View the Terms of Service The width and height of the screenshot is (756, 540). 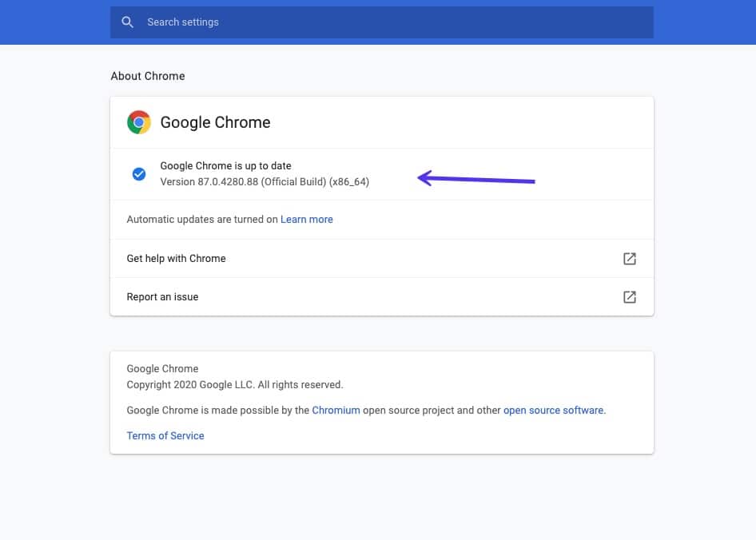165,435
